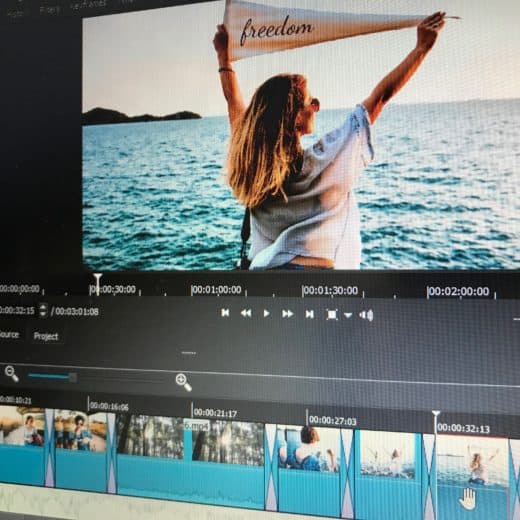Click the 00:00:16:06 timeline ruler mark

(109, 406)
